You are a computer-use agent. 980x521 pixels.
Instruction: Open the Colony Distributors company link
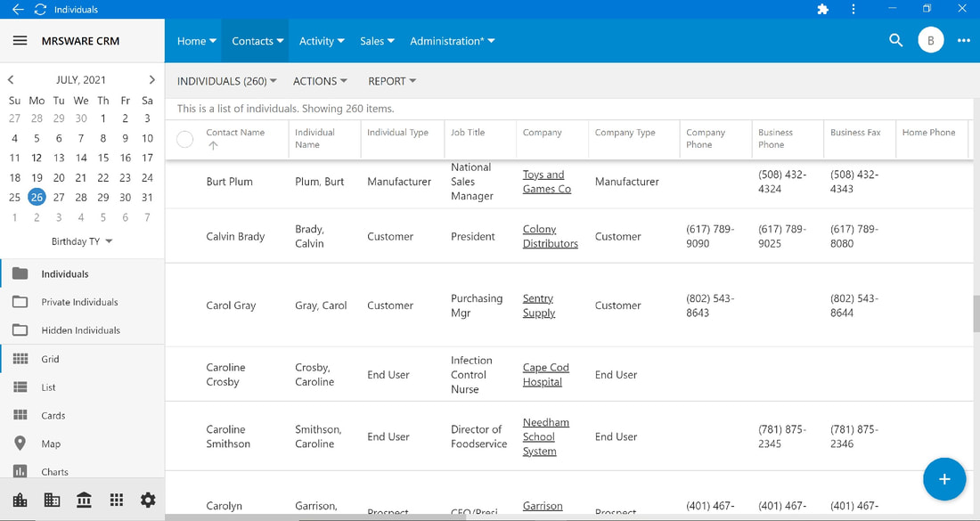pyautogui.click(x=550, y=236)
